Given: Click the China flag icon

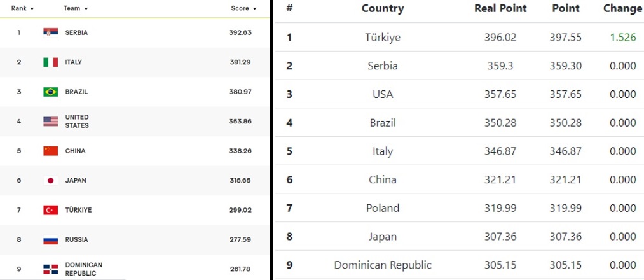Looking at the screenshot, I should (x=50, y=151).
